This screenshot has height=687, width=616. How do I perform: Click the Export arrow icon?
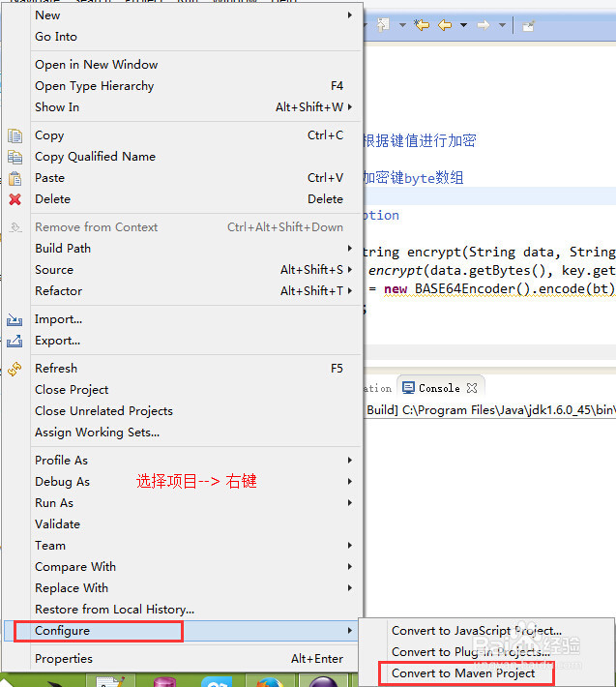pos(15,341)
